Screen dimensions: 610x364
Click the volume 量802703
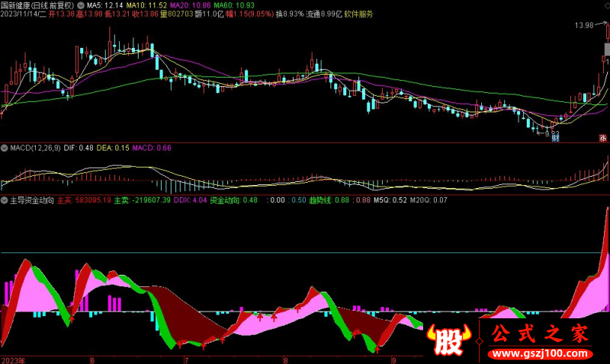pyautogui.click(x=177, y=14)
